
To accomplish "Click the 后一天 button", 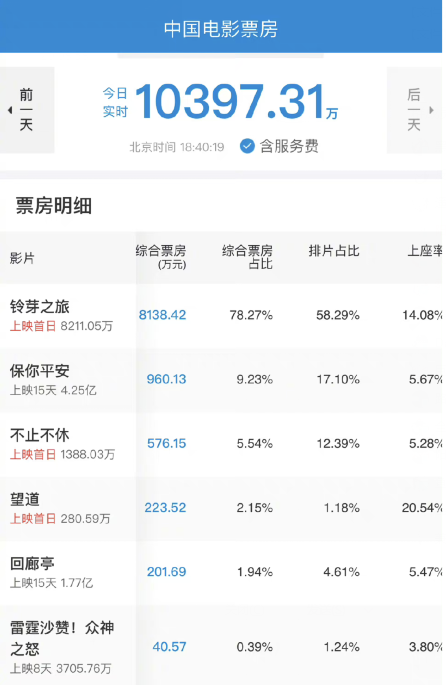I will (414, 110).
